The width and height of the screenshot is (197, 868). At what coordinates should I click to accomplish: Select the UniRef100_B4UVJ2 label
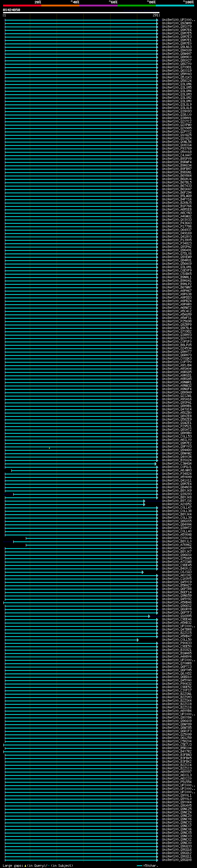[x=176, y=568]
